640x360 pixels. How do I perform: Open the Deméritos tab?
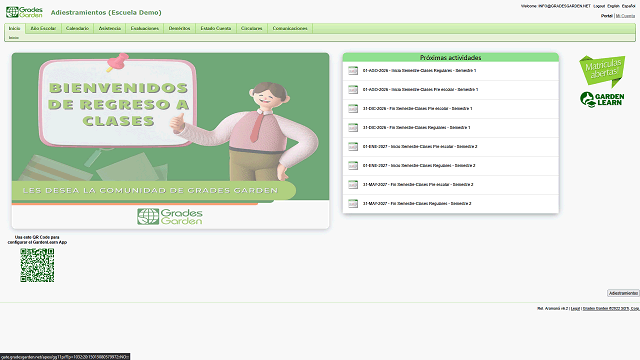click(180, 28)
